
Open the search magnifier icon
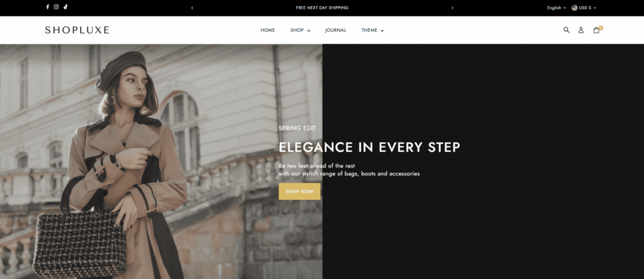pos(567,30)
